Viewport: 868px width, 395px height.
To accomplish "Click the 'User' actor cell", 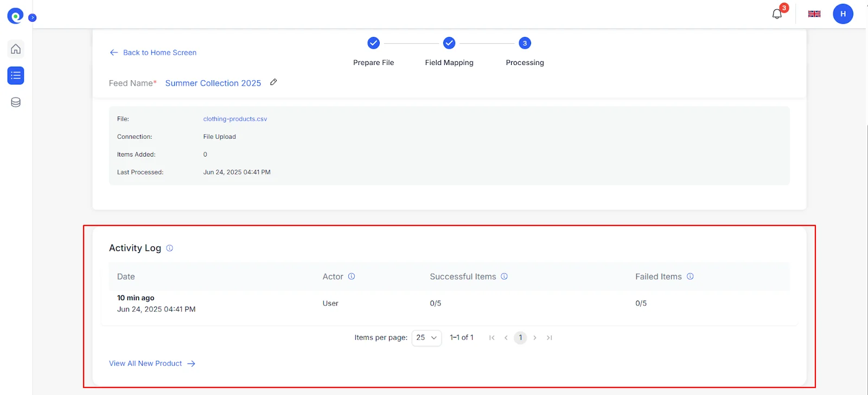I will (x=330, y=303).
